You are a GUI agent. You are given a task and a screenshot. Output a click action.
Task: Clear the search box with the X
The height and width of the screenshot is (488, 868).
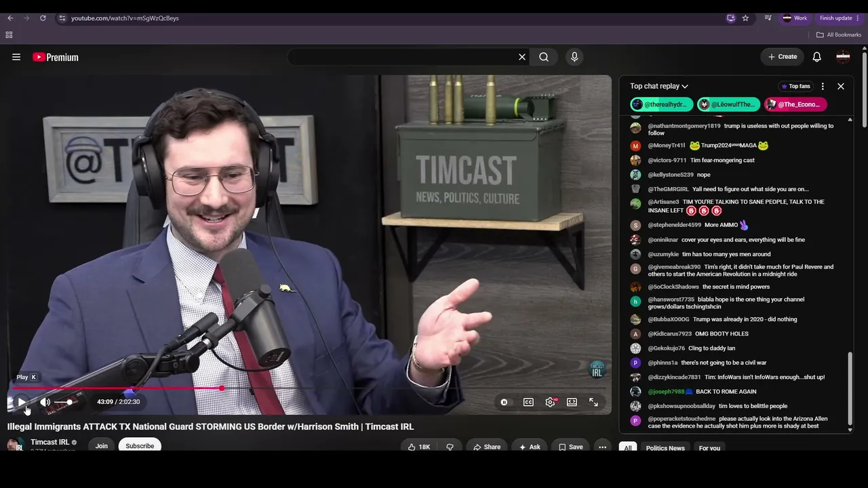coord(522,57)
